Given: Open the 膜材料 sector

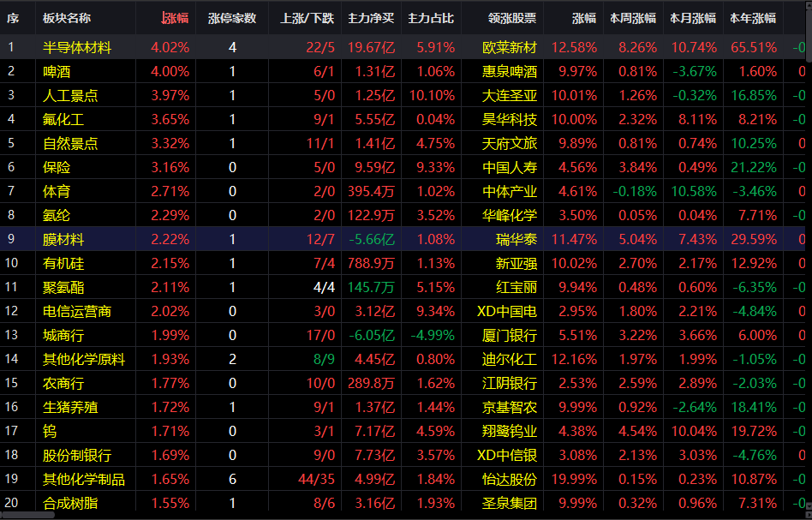Looking at the screenshot, I should point(63,239).
